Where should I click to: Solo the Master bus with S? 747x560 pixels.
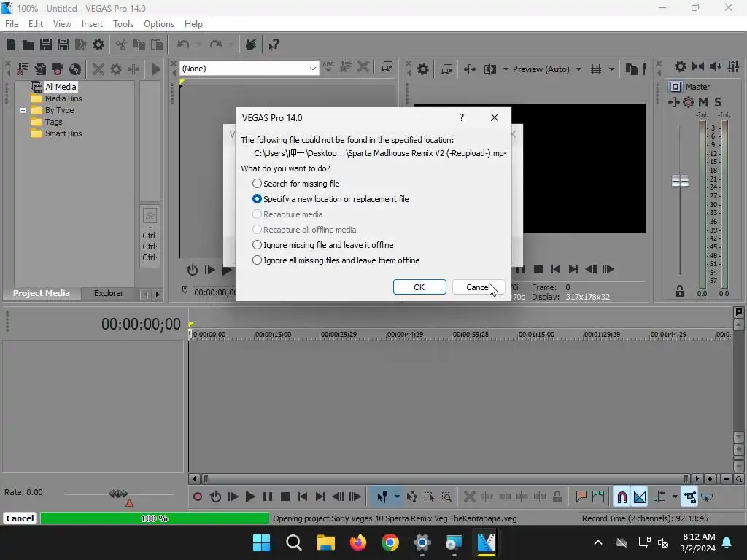point(718,102)
